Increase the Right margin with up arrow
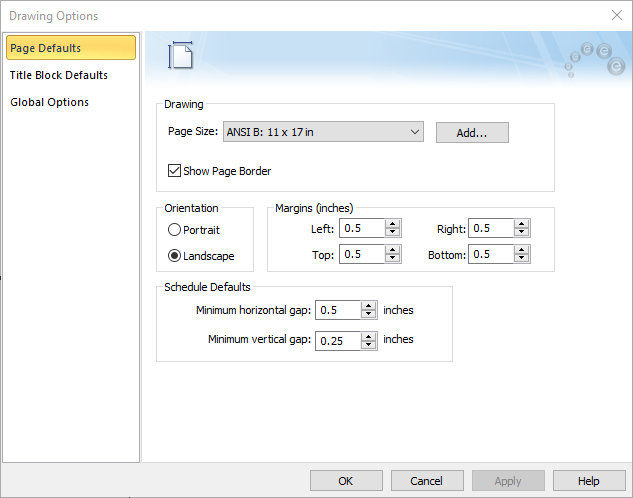The image size is (633, 498). 522,224
